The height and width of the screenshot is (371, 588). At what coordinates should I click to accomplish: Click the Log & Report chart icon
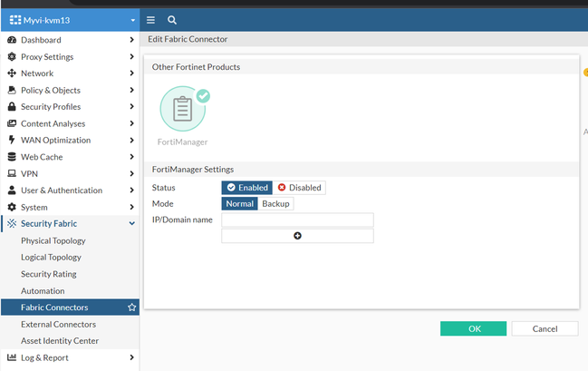pos(12,357)
